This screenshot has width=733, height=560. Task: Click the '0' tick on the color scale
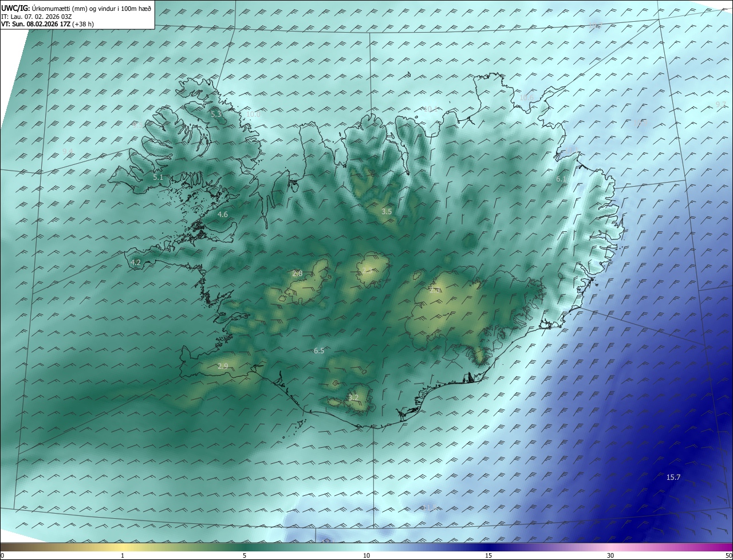(2, 555)
